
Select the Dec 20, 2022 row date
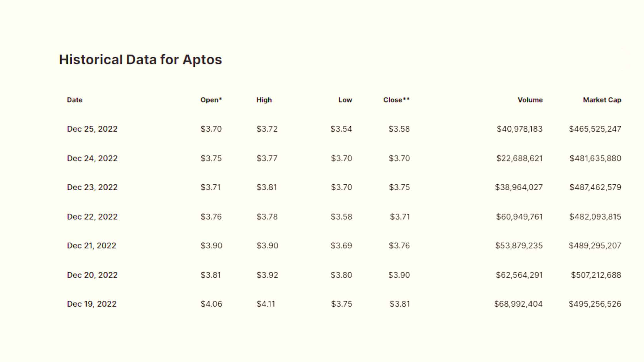coord(92,275)
